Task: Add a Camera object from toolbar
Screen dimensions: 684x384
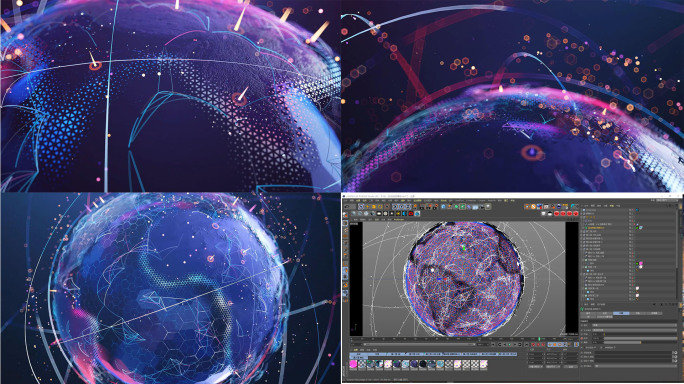Action: coord(482,206)
